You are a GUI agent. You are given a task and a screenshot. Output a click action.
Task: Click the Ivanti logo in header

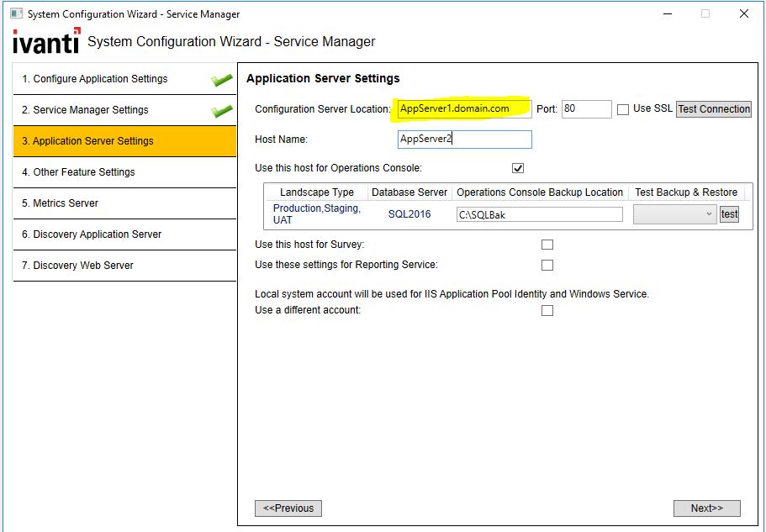click(46, 41)
